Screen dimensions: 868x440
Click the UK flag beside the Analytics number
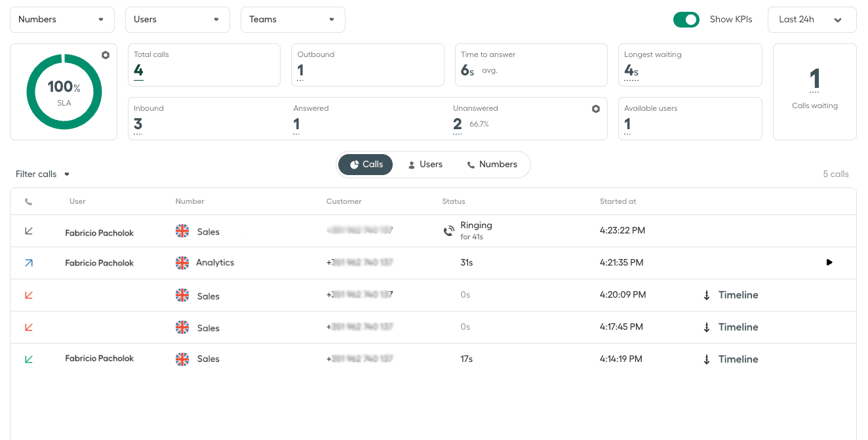(x=182, y=262)
